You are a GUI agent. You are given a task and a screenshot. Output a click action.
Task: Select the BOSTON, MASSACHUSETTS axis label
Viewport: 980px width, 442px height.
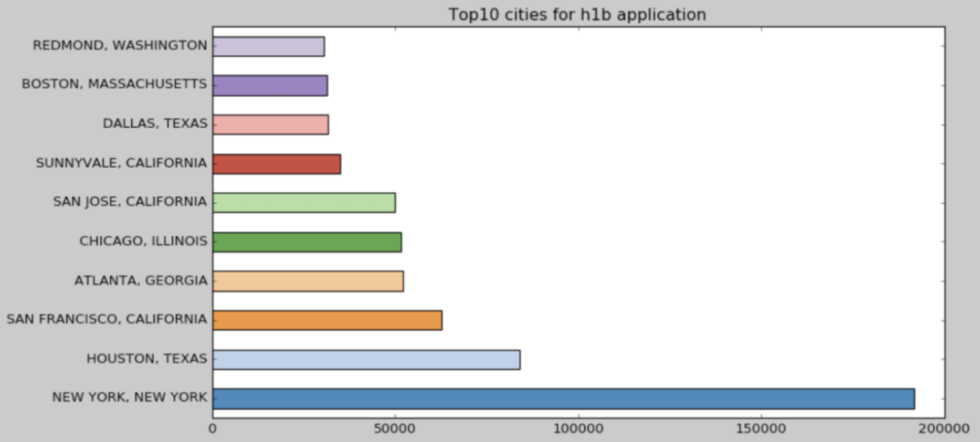point(114,84)
